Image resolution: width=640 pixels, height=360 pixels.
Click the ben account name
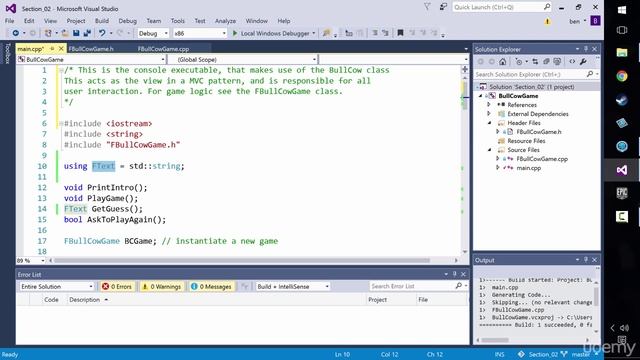click(574, 21)
